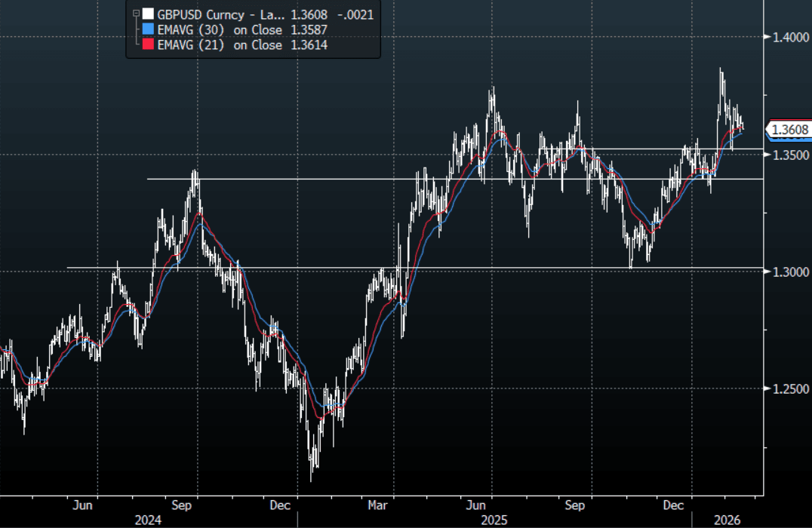Select the lowest horizontal support line near 1.3000
This screenshot has height=528, width=812.
tap(377, 268)
